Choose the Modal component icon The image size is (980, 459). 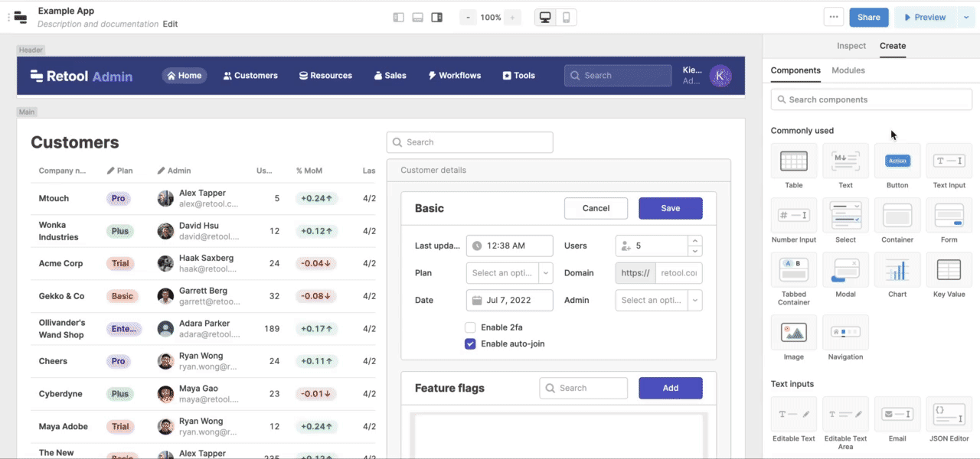pos(845,270)
